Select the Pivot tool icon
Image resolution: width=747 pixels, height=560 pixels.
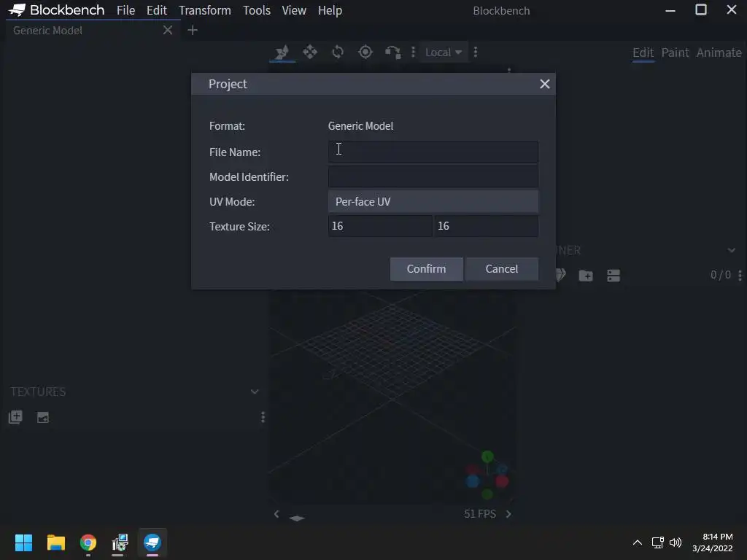(365, 52)
